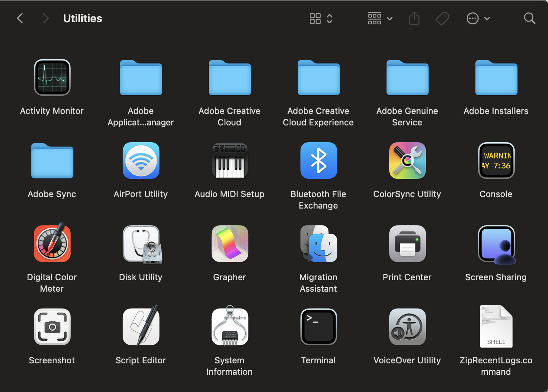The image size is (548, 392).
Task: Click the Audio MIDI Setup icon
Action: click(230, 161)
